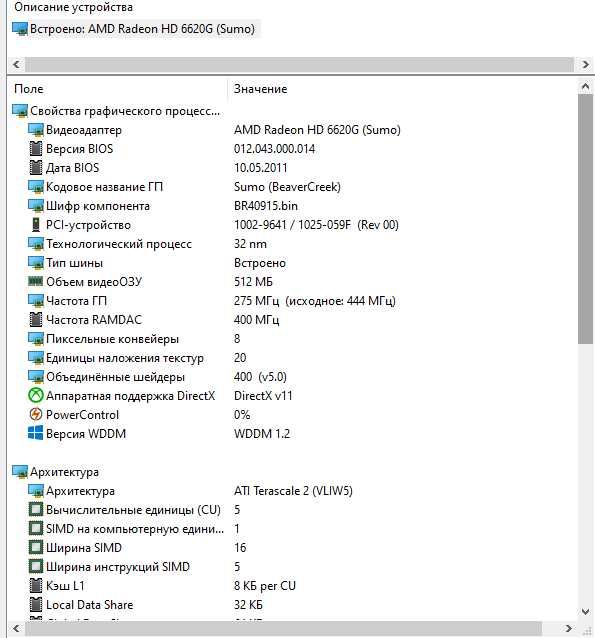Select the value 'BR40915.bin'
The height and width of the screenshot is (638, 595).
266,206
